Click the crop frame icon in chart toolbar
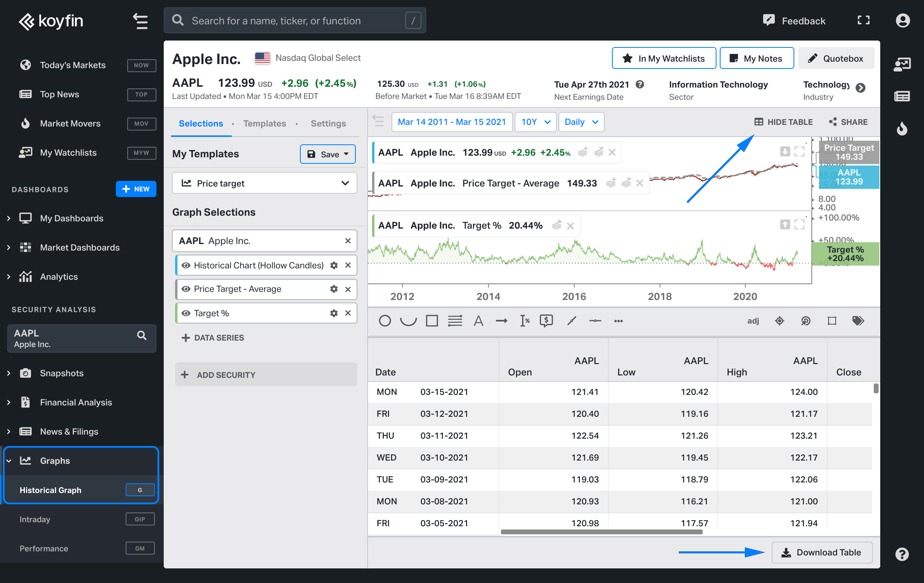 click(x=832, y=321)
